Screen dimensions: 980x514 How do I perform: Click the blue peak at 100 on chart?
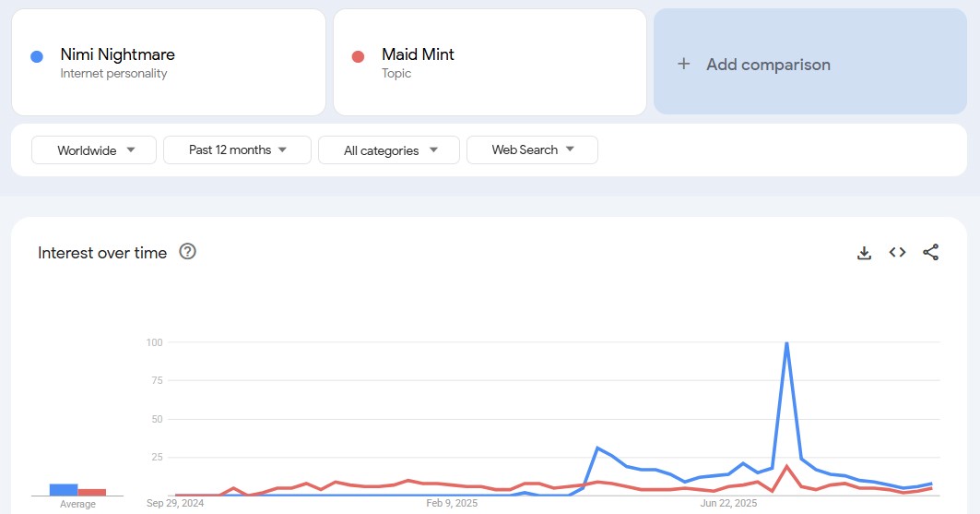786,343
